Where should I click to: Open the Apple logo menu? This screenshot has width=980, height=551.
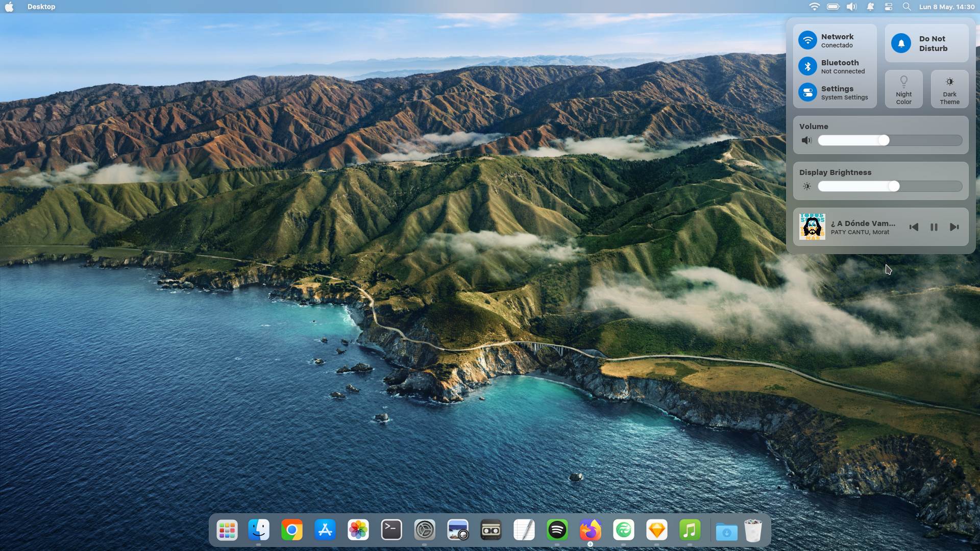coord(9,7)
